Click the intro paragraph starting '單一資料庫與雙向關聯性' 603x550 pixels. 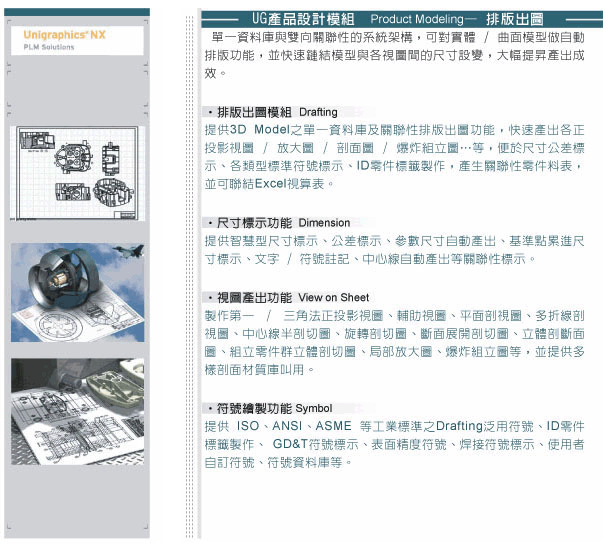pyautogui.click(x=395, y=55)
